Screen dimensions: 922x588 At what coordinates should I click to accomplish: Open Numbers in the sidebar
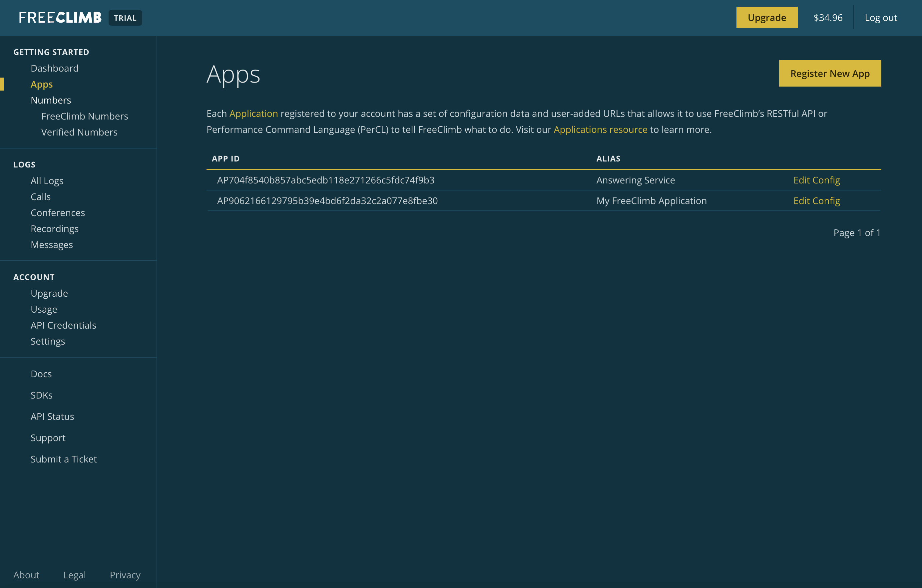point(51,100)
